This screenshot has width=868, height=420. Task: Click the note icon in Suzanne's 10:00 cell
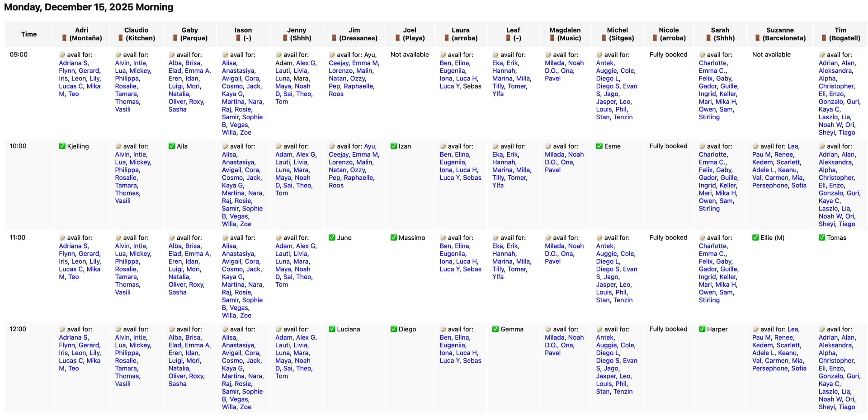pos(755,147)
